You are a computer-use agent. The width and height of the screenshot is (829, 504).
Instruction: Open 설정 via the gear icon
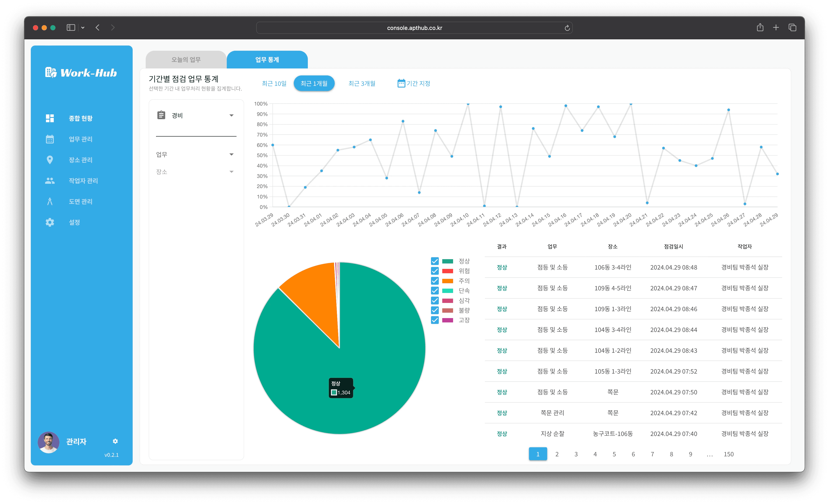[x=50, y=222]
